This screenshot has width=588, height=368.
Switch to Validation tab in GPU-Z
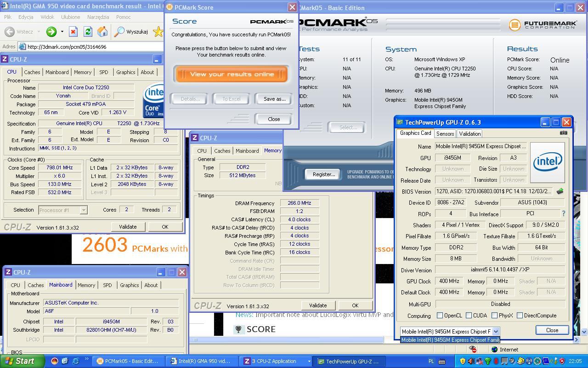[469, 134]
